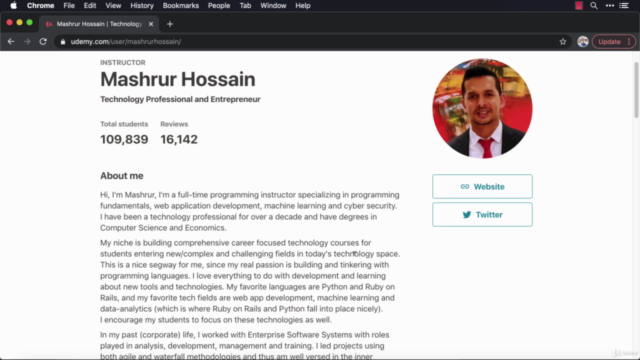Open the Bookmarks menu

coord(181,6)
